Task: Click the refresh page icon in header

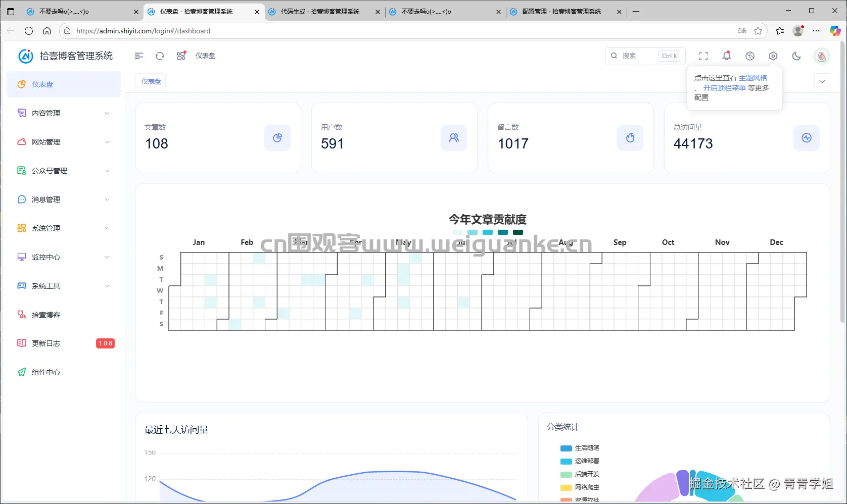Action: (x=160, y=56)
